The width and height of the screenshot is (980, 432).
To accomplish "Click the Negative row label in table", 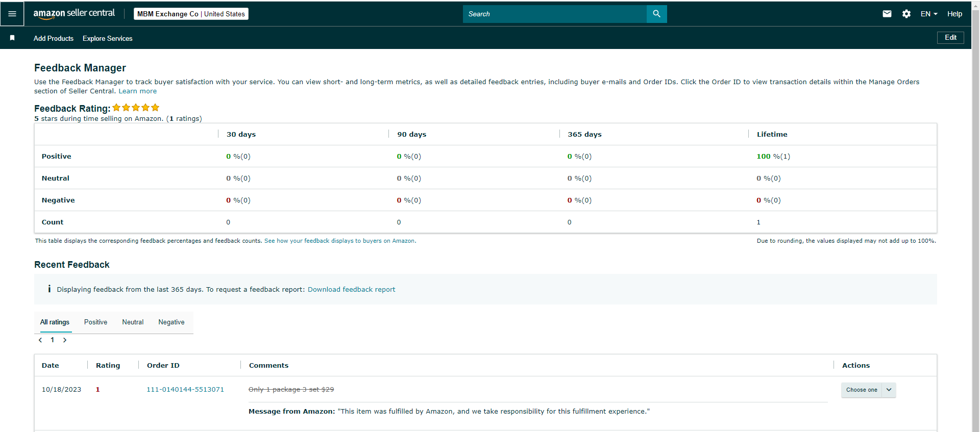I will pos(58,200).
